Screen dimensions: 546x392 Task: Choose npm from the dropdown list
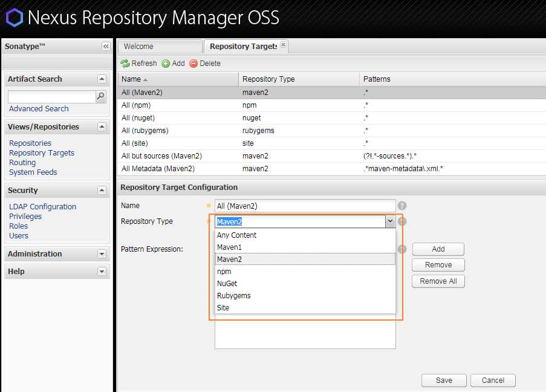pos(305,272)
